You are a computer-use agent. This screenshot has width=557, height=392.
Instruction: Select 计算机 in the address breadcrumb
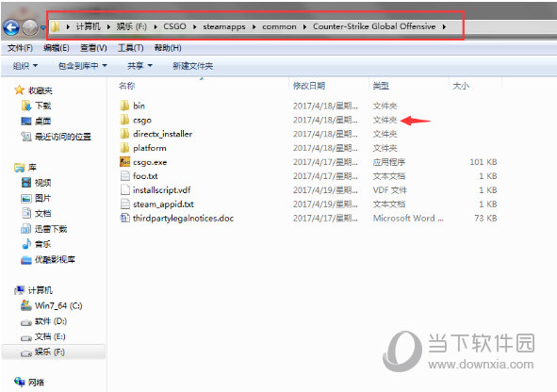tap(88, 26)
